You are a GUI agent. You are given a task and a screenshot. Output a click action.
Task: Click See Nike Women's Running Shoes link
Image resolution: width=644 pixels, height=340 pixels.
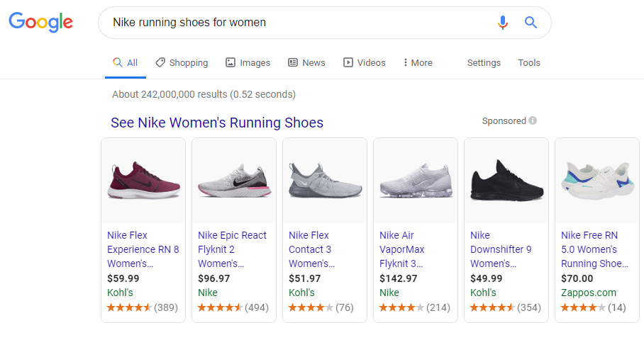tap(217, 123)
